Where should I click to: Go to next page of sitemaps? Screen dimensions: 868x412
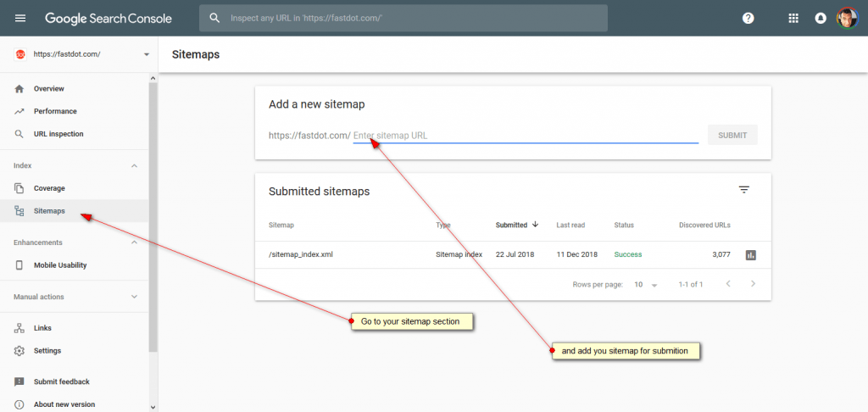(x=753, y=283)
